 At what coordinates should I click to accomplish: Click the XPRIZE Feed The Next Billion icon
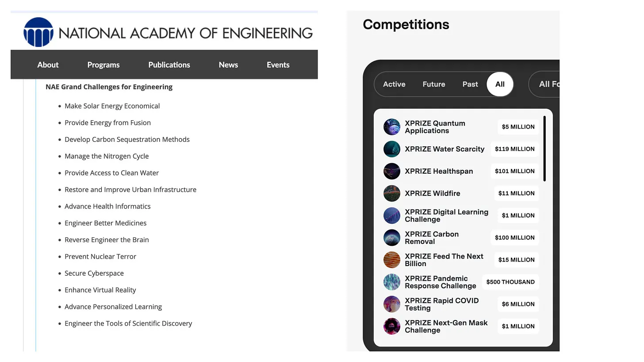click(x=391, y=259)
